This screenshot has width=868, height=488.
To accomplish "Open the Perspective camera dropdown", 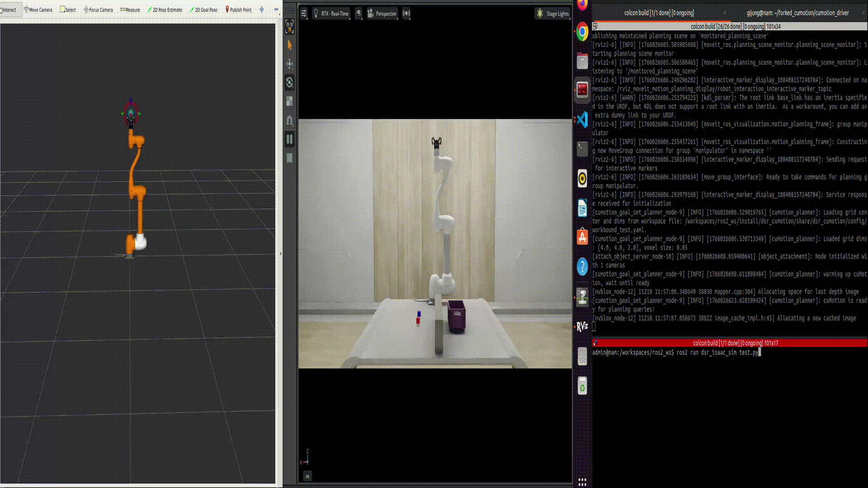I will (x=382, y=14).
